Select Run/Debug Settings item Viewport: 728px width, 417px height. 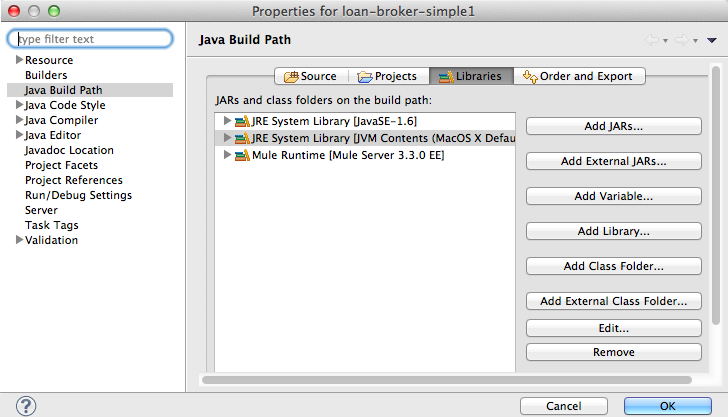coord(78,195)
